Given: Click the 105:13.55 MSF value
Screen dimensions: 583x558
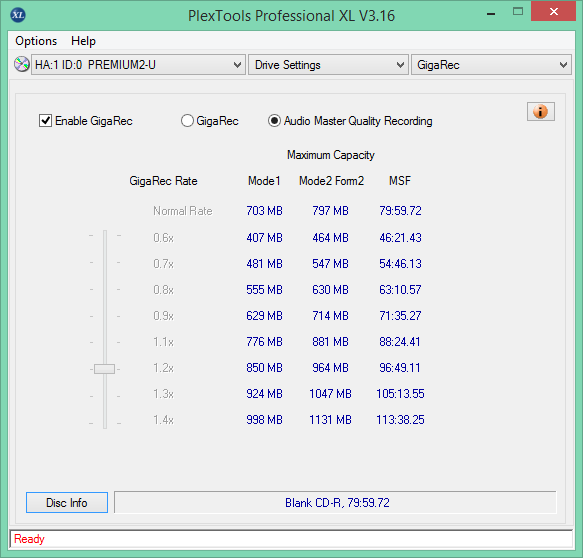Looking at the screenshot, I should click(x=400, y=394).
